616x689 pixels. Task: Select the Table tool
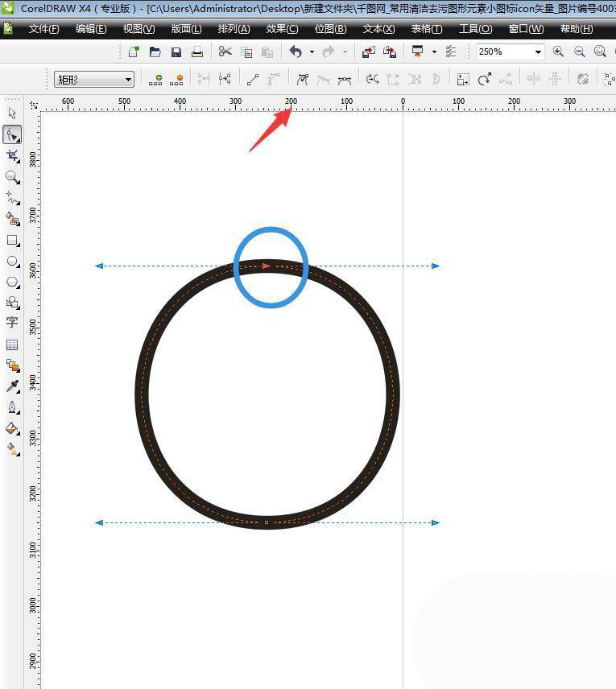click(12, 344)
